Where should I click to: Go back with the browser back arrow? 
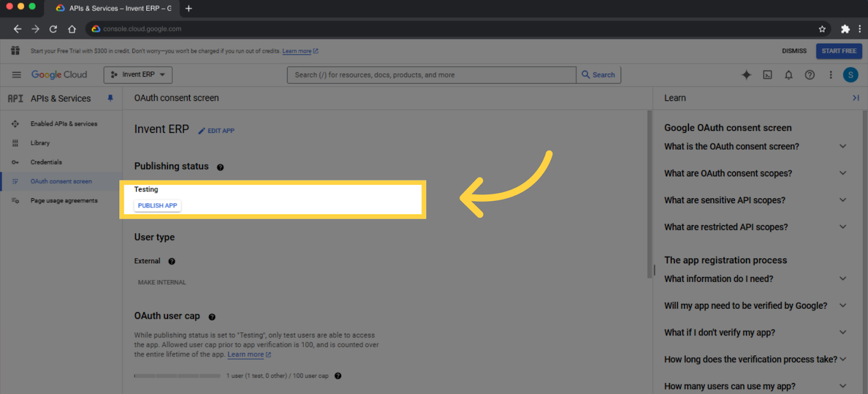click(x=17, y=29)
